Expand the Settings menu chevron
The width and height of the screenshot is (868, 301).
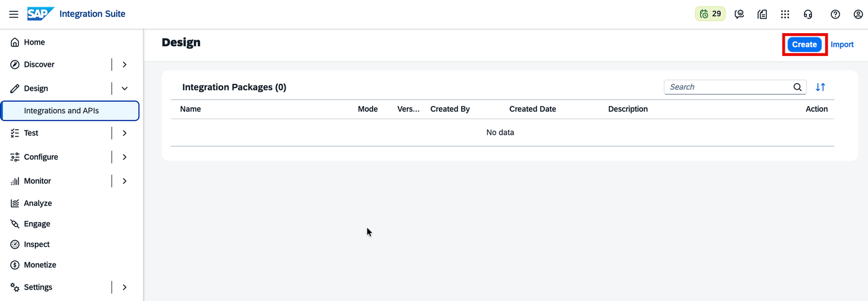(125, 287)
